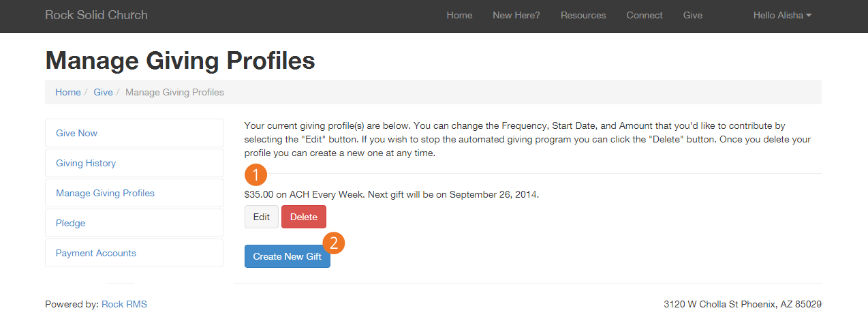Open Give in the top navigation bar
The image size is (868, 334).
pyautogui.click(x=692, y=15)
